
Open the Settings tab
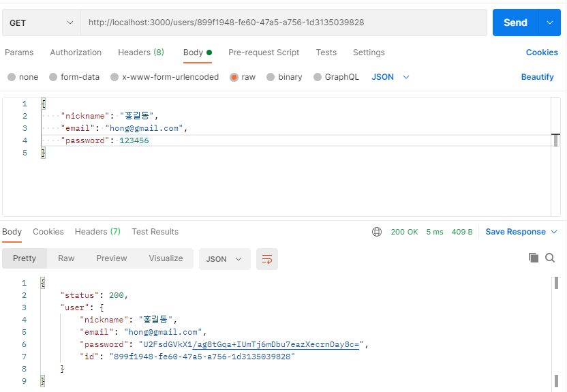click(369, 52)
